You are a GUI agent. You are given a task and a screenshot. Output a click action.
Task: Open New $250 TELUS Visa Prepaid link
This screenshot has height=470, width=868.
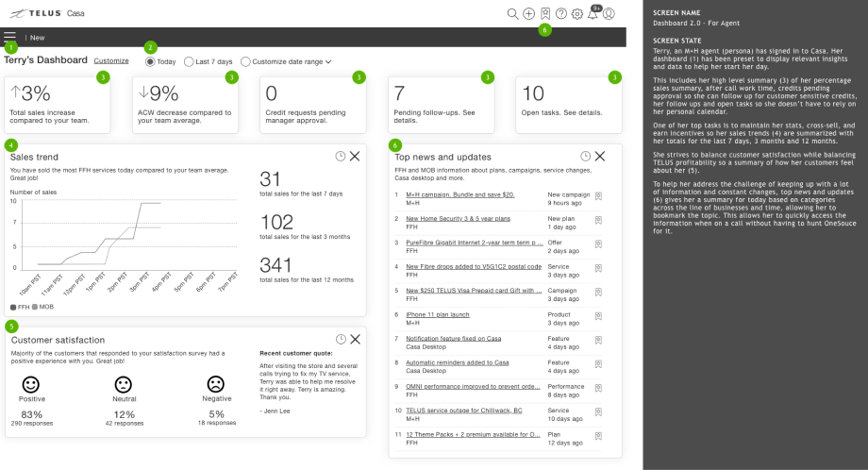coord(474,290)
